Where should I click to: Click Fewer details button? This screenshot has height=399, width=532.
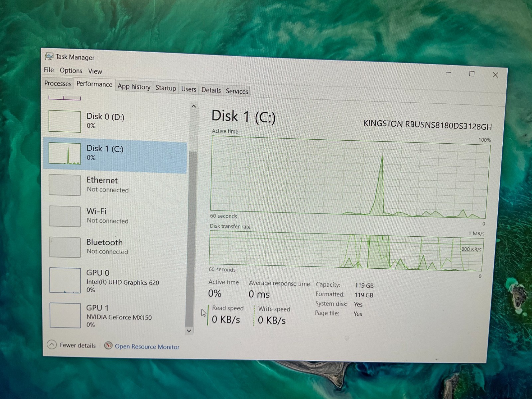click(x=71, y=345)
